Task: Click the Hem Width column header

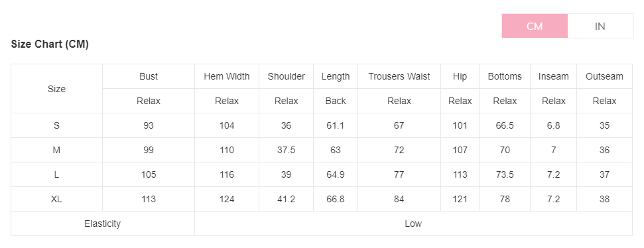Action: [x=227, y=76]
